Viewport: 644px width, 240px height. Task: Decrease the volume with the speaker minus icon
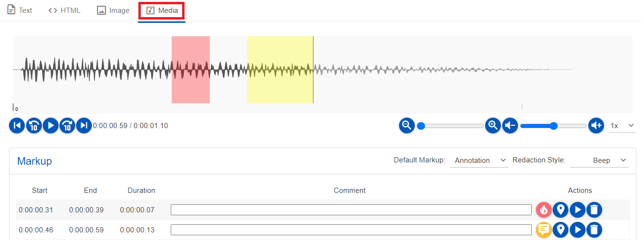(510, 126)
